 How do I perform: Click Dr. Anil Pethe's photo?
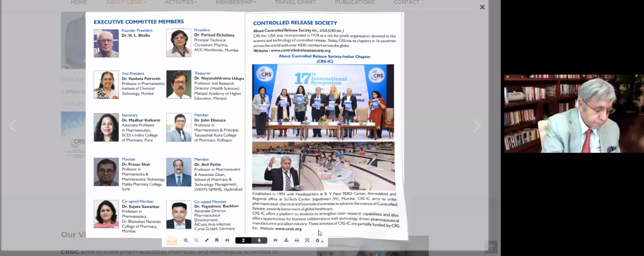pos(179,172)
